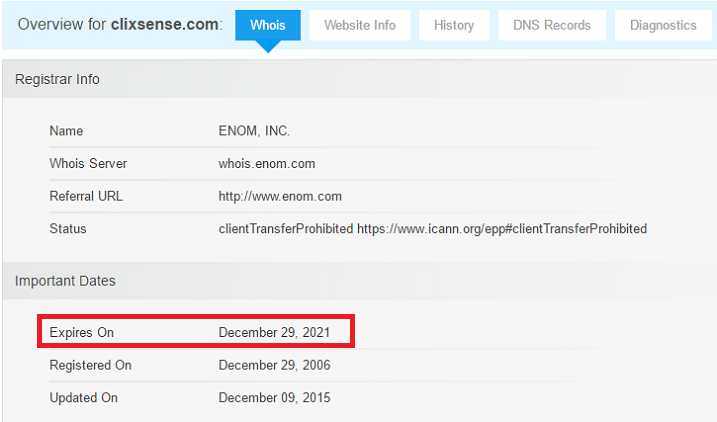Select the ENOM, INC. registrar name
717x422 pixels.
point(254,131)
